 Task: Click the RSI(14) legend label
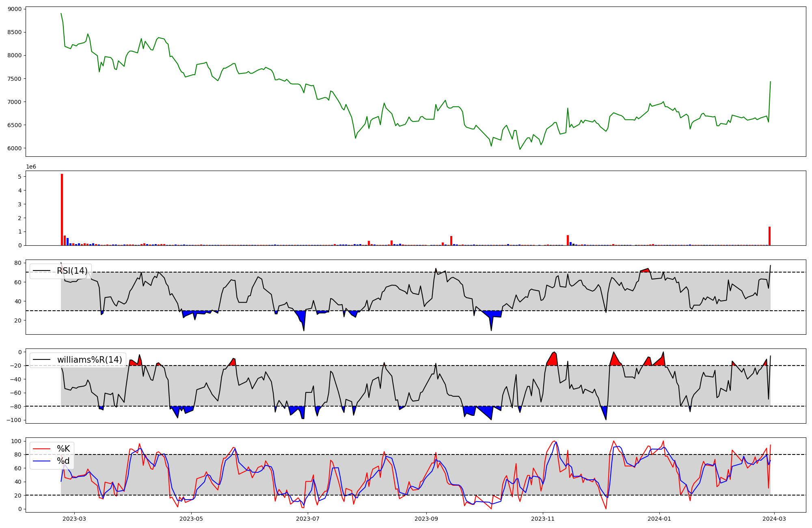pos(72,271)
